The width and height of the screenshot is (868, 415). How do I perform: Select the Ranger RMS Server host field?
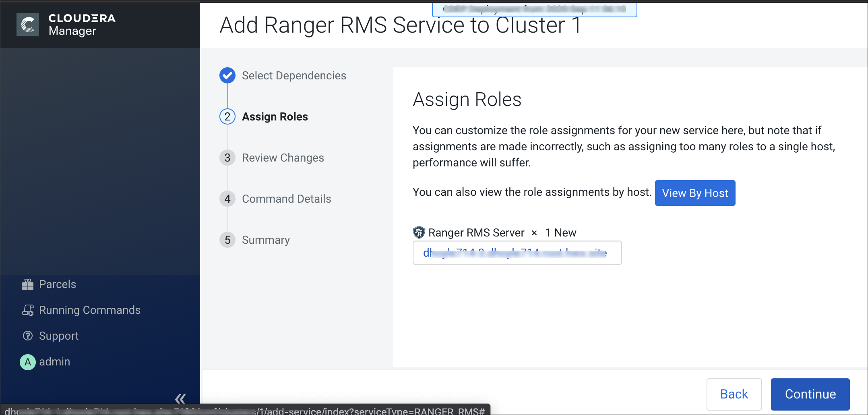click(517, 253)
